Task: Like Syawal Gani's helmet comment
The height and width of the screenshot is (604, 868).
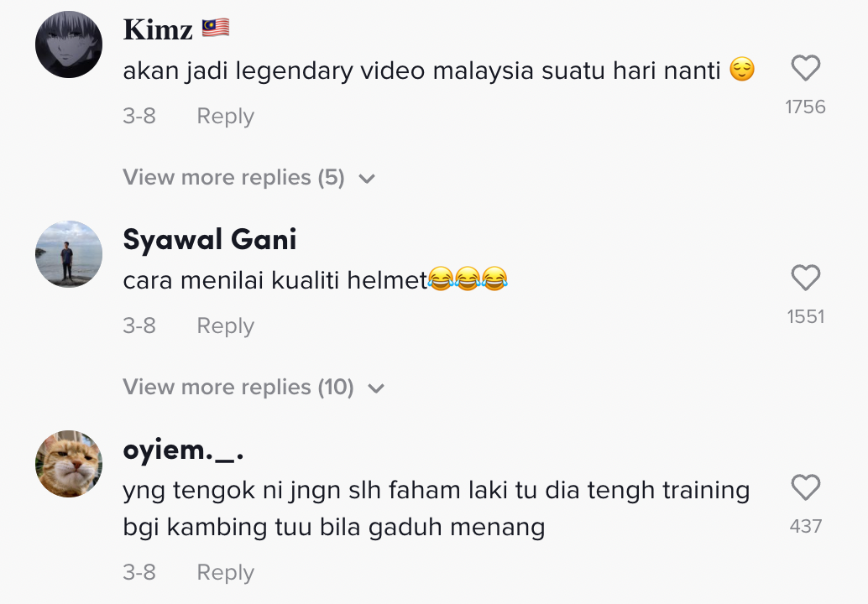Action: click(805, 278)
